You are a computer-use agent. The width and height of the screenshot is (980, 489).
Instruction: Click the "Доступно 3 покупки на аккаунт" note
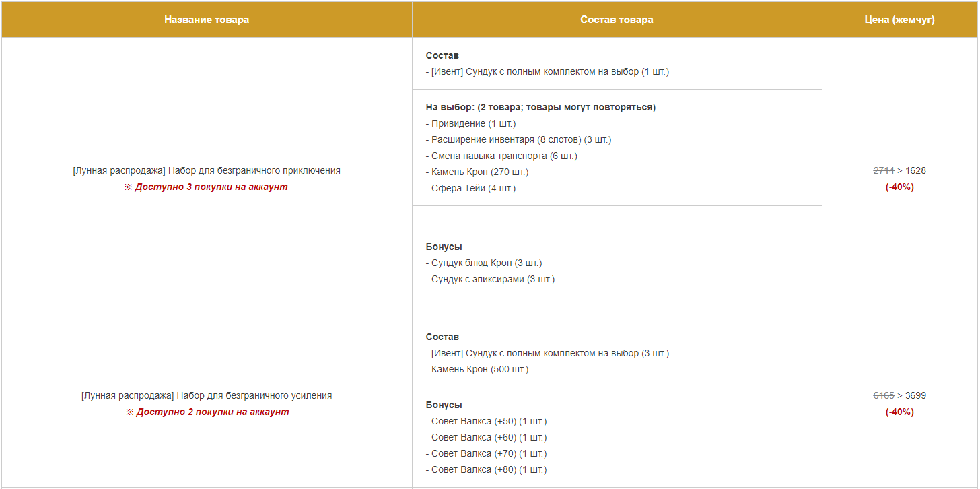[x=211, y=187]
